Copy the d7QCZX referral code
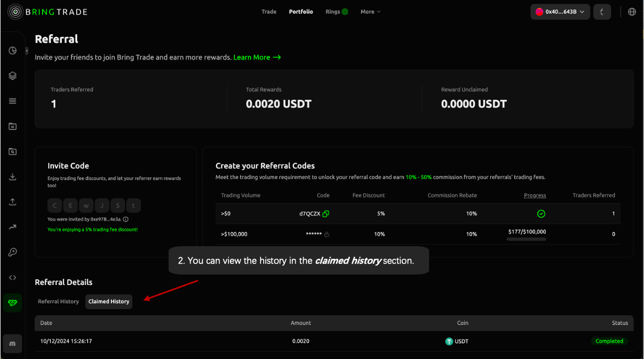Screen dimensions: 644x359 326,214
